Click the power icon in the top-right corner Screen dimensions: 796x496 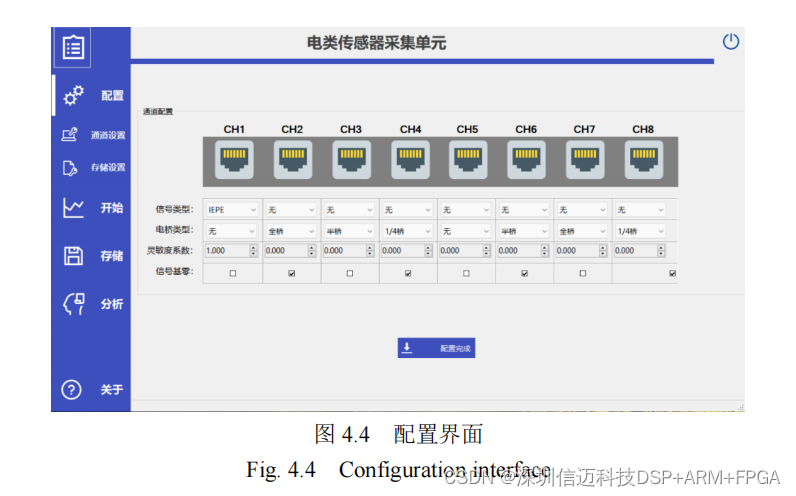tap(731, 41)
